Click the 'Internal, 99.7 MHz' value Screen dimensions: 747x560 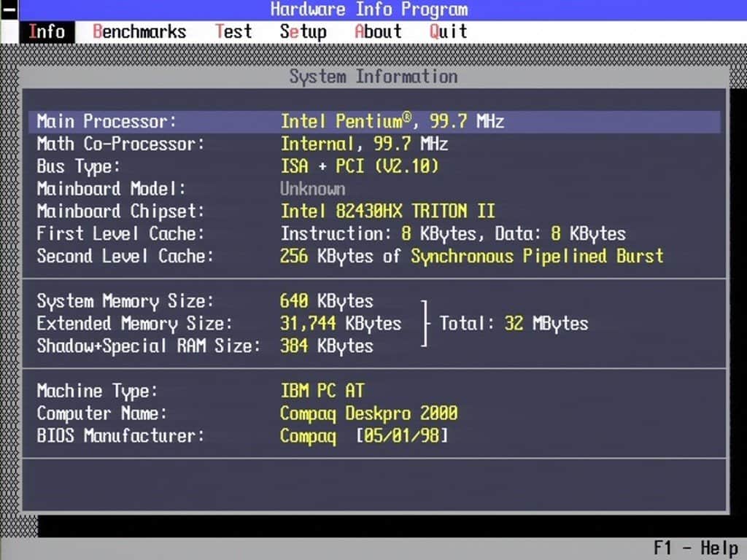[x=365, y=144]
